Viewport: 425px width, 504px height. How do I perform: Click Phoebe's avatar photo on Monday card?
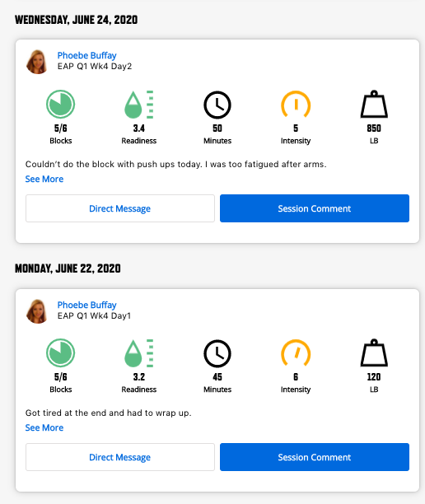pos(37,311)
